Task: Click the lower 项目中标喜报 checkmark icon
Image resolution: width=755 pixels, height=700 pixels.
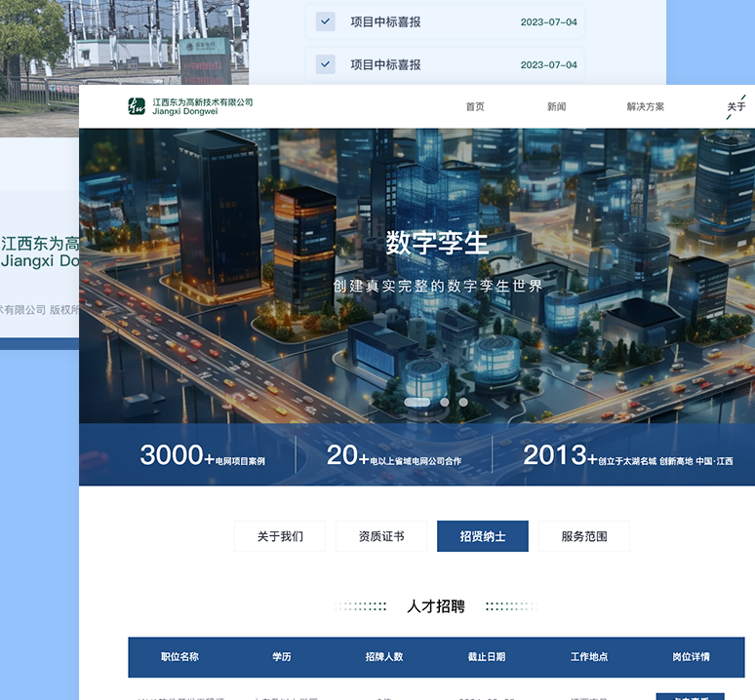Action: pos(326,64)
